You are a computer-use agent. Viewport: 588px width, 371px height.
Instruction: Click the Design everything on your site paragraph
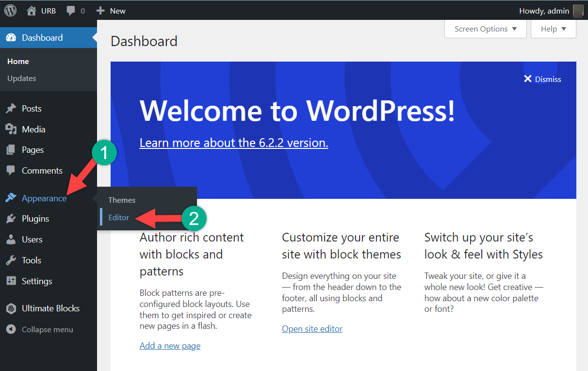click(342, 292)
